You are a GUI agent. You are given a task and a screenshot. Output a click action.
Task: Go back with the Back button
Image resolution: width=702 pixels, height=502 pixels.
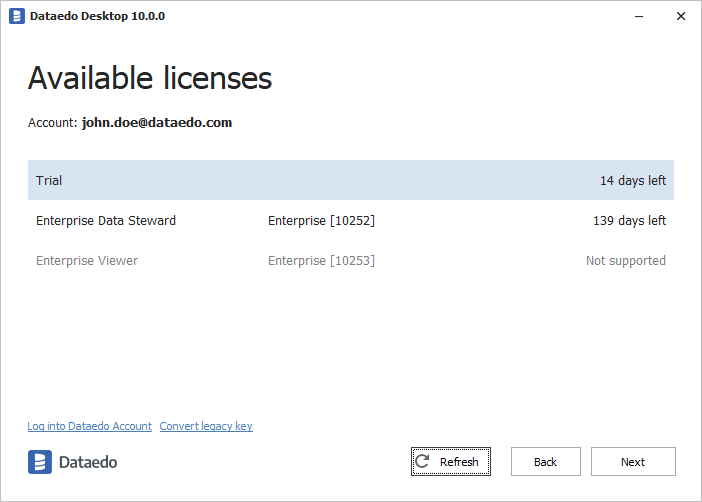[545, 462]
